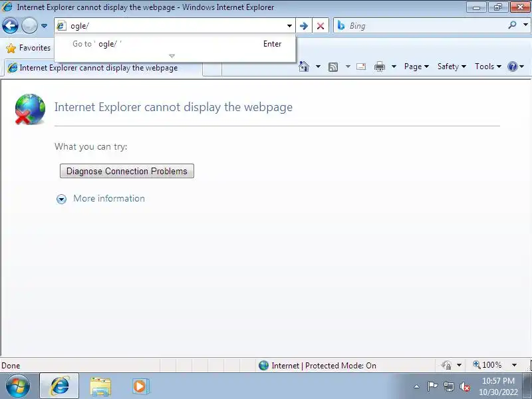Click the Bing logo icon
Screen dimensions: 532x399
tap(341, 25)
